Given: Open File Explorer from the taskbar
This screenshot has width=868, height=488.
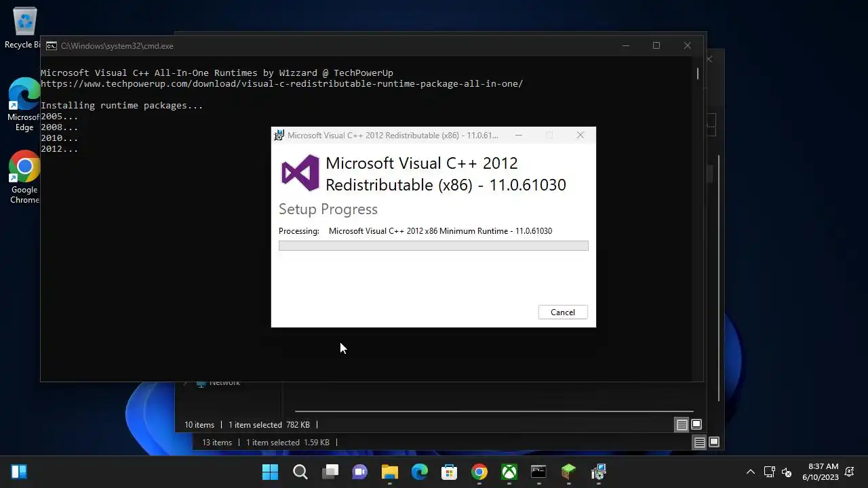Looking at the screenshot, I should point(389,472).
